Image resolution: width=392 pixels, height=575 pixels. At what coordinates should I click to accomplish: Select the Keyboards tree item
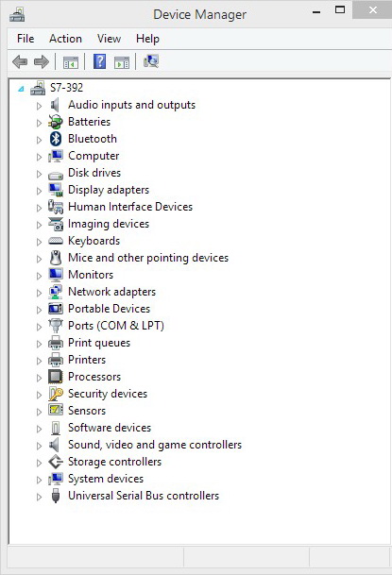pyautogui.click(x=94, y=241)
